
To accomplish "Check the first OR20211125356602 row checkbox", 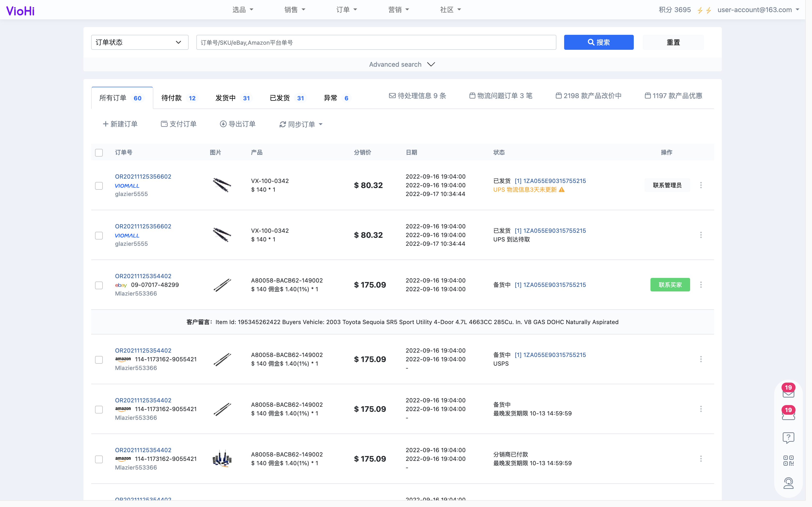I will click(x=99, y=186).
